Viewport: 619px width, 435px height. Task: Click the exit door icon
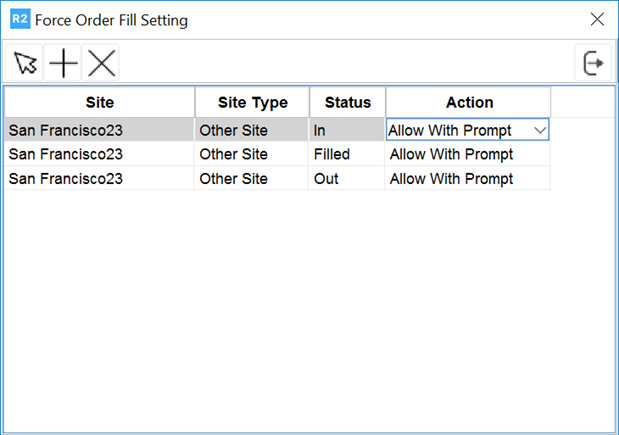594,63
